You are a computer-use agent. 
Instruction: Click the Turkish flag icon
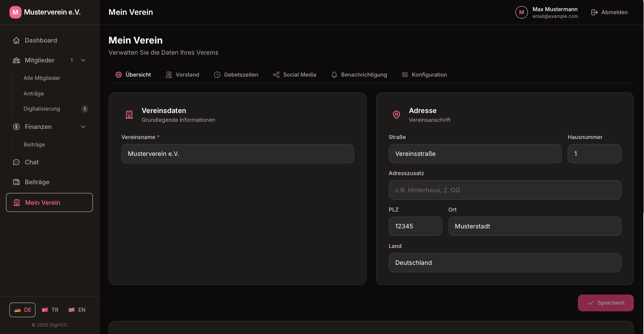[x=45, y=310]
